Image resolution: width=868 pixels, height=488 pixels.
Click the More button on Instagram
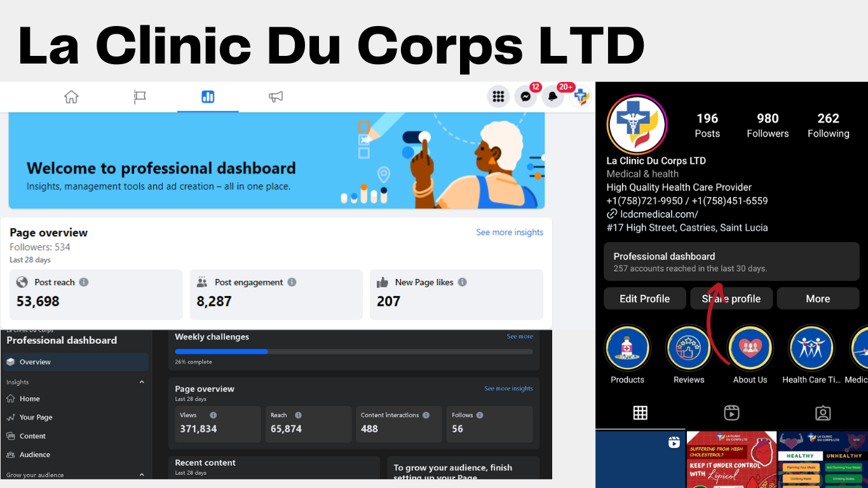(x=818, y=299)
